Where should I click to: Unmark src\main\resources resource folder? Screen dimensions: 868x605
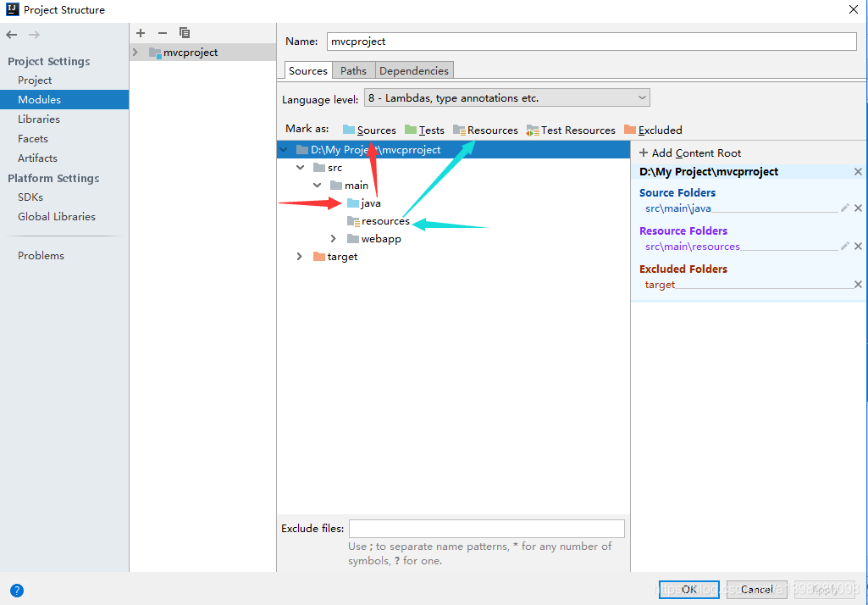pyautogui.click(x=858, y=246)
